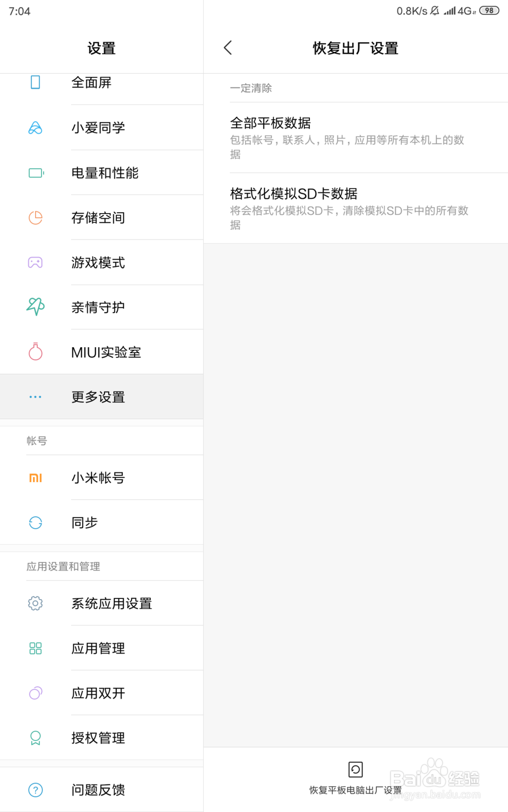Open the 授权管理 badge icon
Screen dimensions: 508x812
tap(36, 738)
